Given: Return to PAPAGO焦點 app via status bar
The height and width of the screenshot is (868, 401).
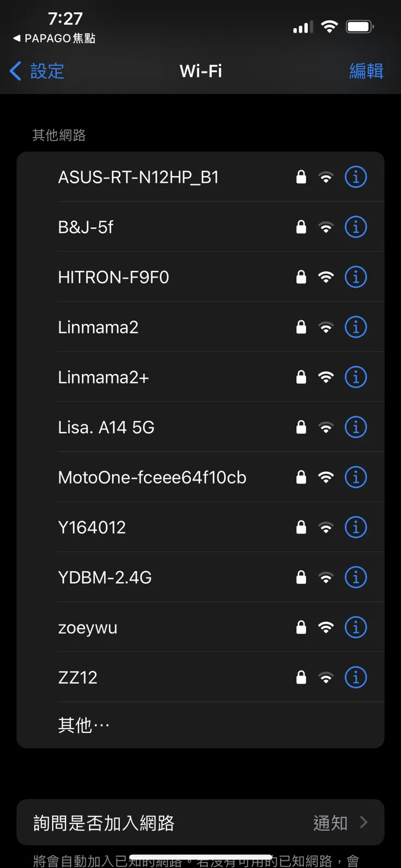Looking at the screenshot, I should tap(54, 38).
